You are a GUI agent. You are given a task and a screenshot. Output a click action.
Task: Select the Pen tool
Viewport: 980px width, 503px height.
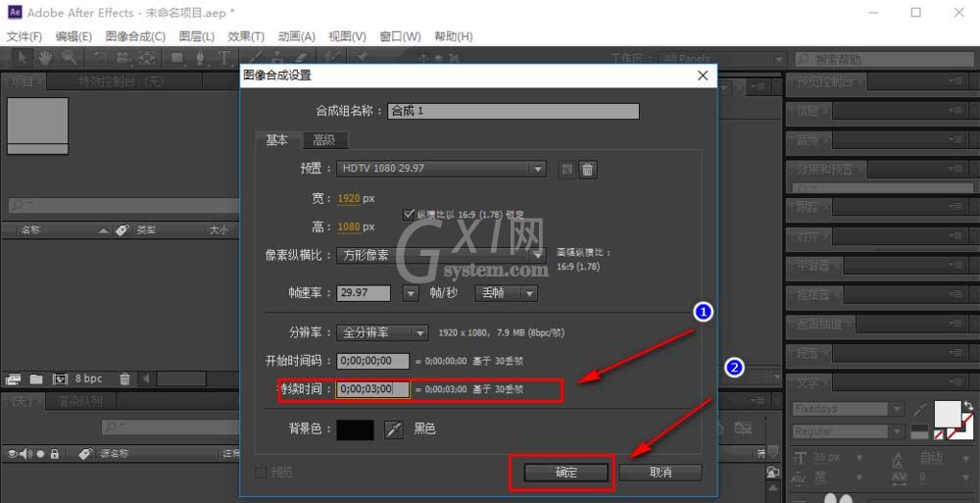[200, 58]
